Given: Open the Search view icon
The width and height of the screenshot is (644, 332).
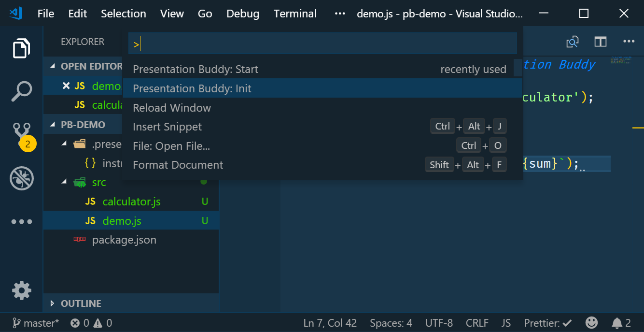Looking at the screenshot, I should coord(21,91).
